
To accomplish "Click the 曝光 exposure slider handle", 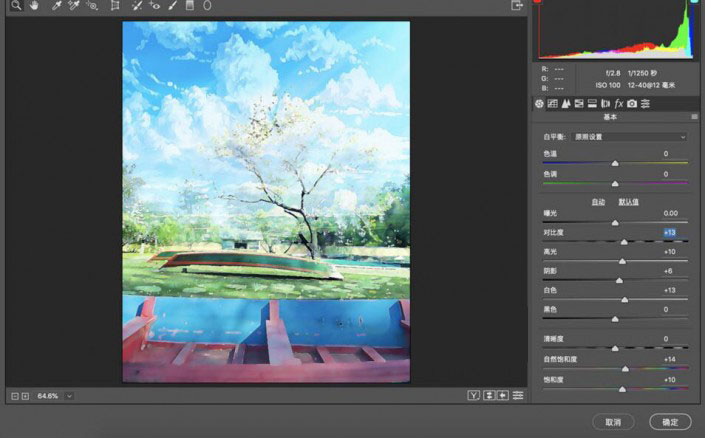I will pyautogui.click(x=615, y=223).
